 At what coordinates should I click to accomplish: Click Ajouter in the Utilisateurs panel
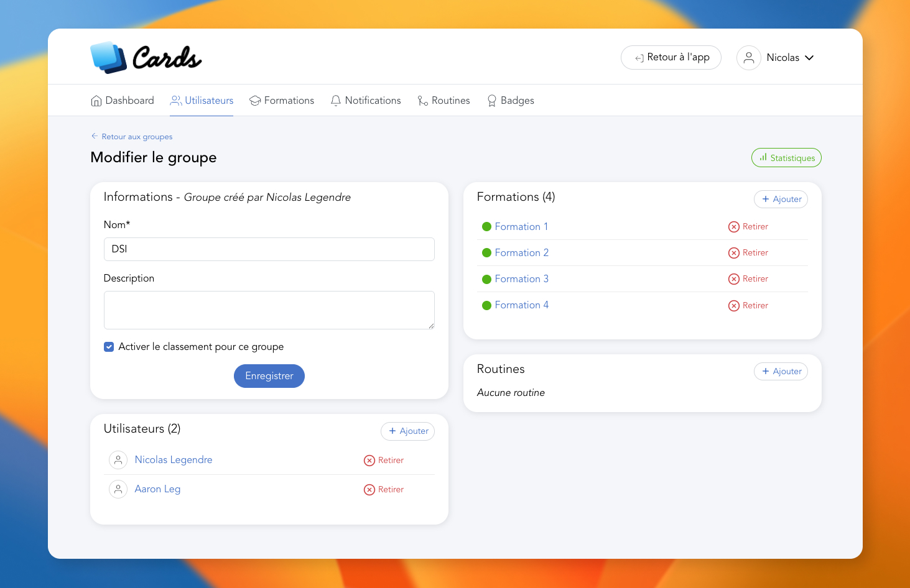407,431
